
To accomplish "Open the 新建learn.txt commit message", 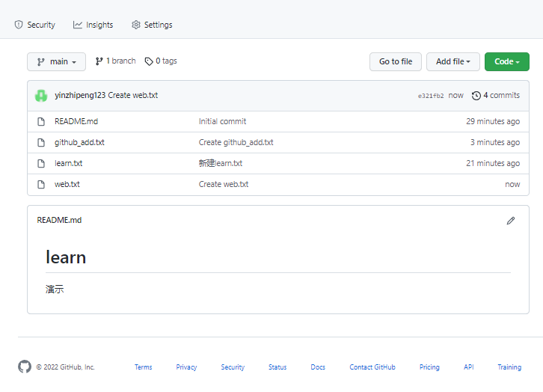I will pyautogui.click(x=221, y=163).
